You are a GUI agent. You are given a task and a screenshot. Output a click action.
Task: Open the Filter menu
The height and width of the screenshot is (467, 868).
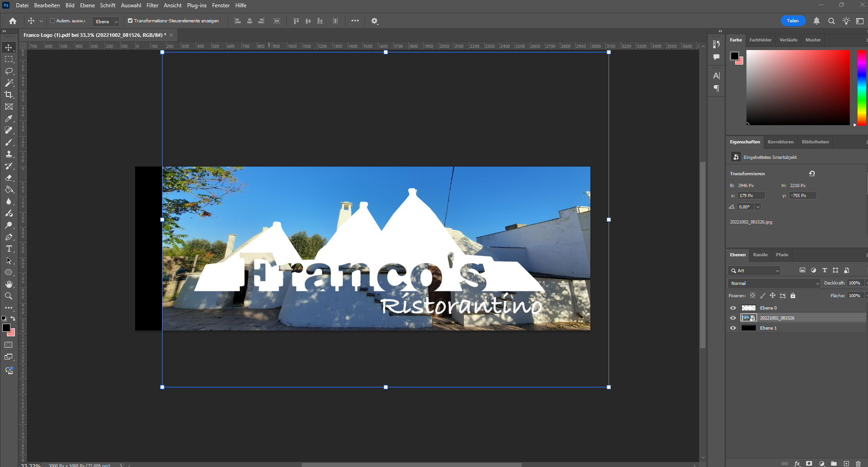(x=152, y=5)
